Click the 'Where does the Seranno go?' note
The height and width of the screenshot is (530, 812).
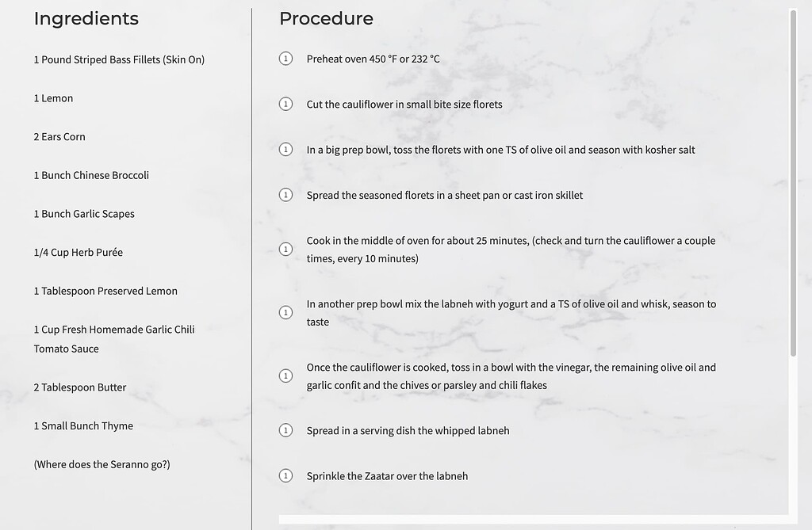[x=101, y=464]
